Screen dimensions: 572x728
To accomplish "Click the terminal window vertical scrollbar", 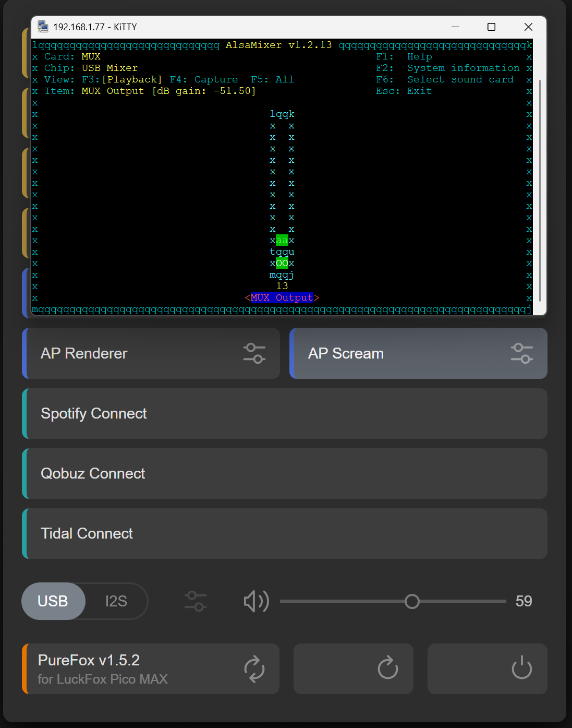I will pyautogui.click(x=540, y=190).
